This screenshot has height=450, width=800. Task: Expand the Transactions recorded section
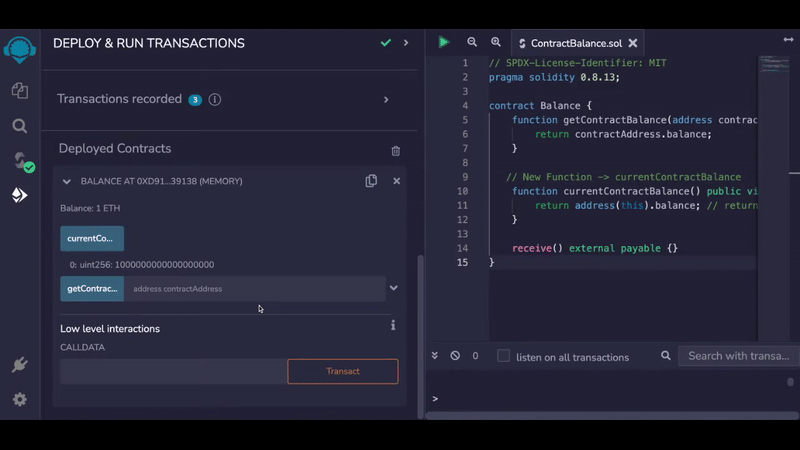click(x=386, y=100)
